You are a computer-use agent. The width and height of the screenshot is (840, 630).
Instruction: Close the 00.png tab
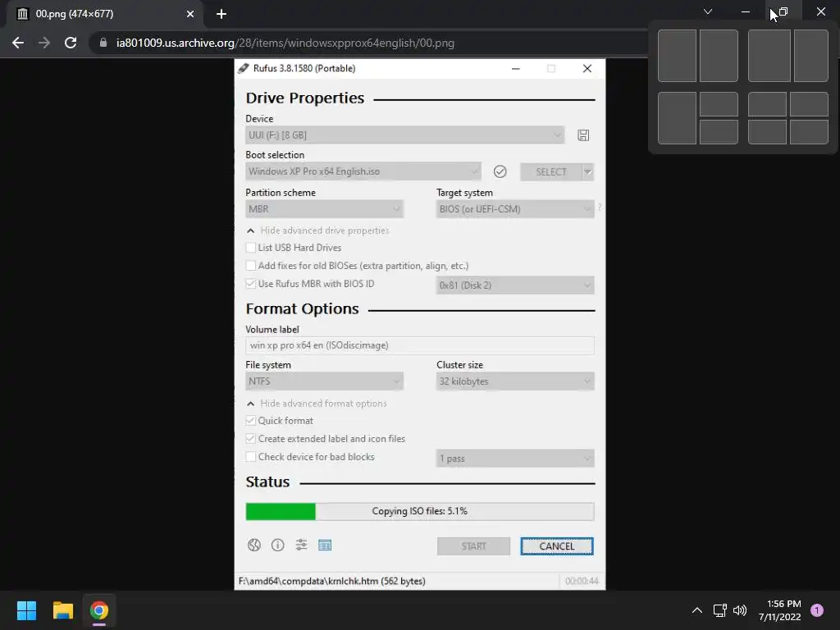[x=190, y=14]
